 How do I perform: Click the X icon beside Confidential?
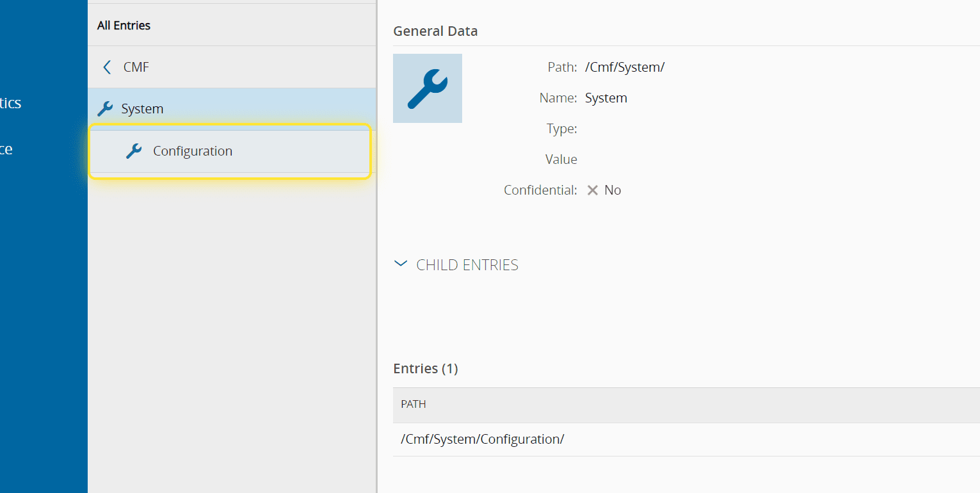pos(593,190)
